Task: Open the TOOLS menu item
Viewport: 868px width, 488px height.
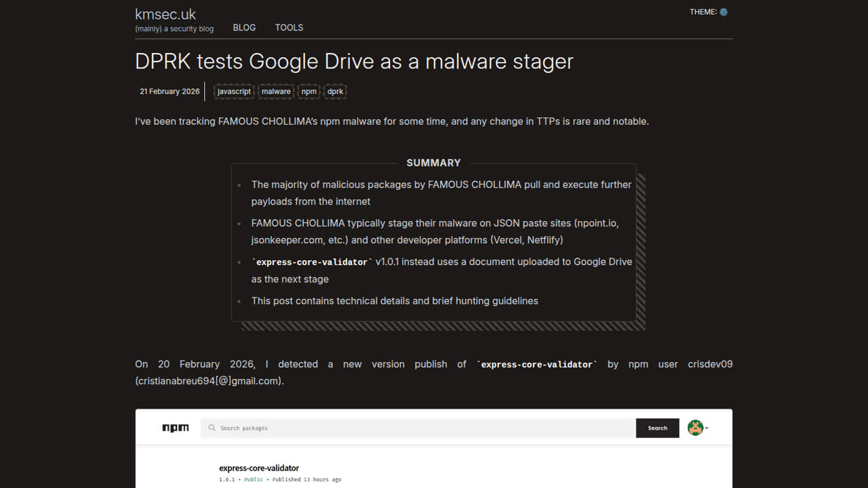Action: [x=289, y=28]
